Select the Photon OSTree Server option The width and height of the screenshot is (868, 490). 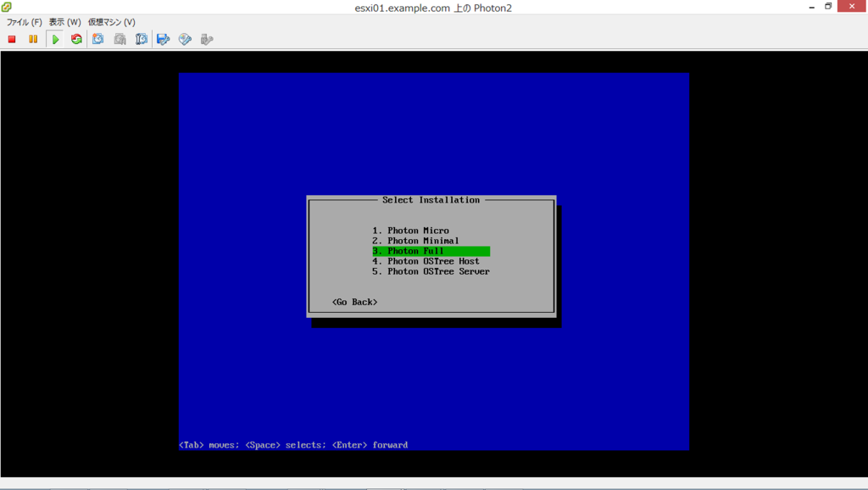[x=431, y=272]
